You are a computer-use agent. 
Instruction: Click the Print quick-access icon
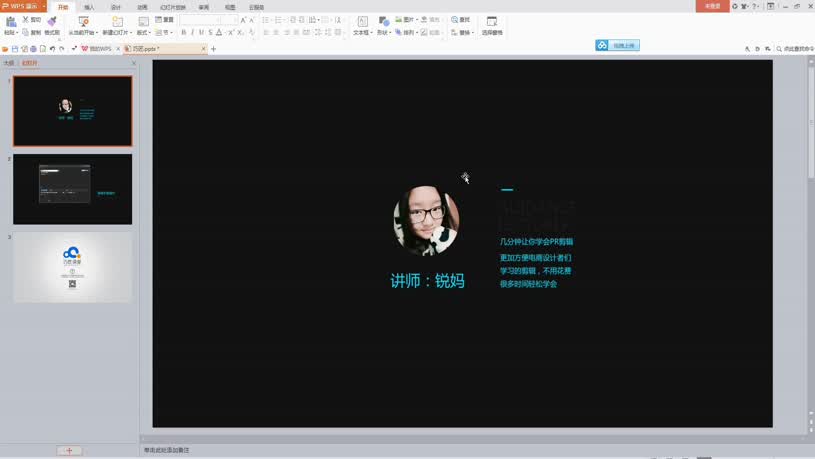(33, 49)
